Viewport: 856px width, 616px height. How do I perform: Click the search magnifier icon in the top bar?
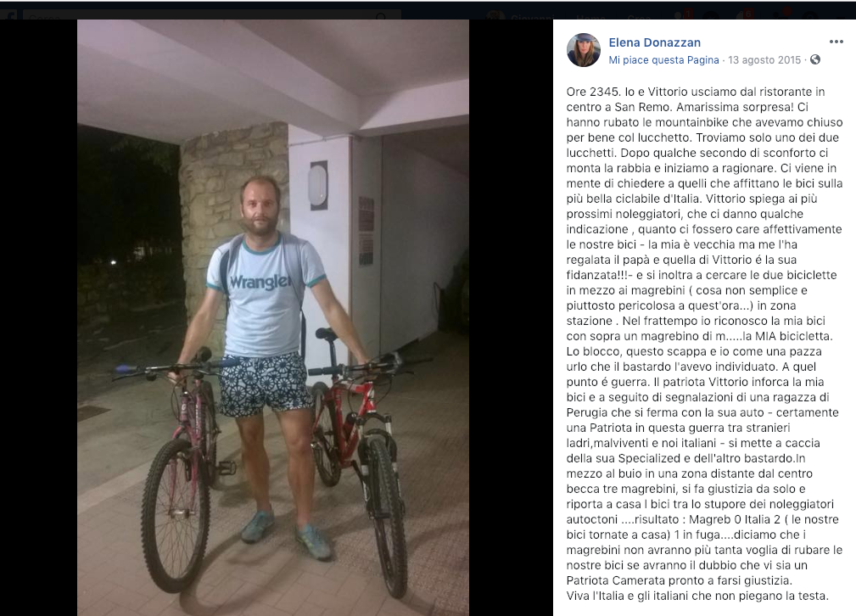point(381,16)
